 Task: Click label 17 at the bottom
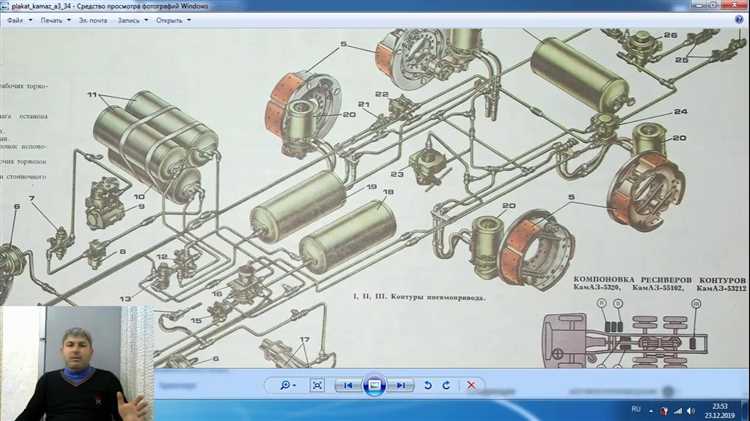click(304, 340)
